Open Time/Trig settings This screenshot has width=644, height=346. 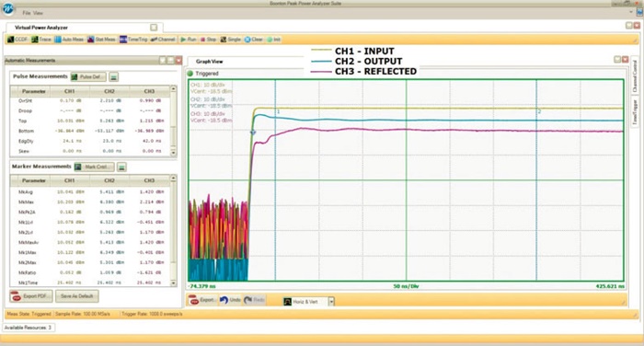[133, 40]
